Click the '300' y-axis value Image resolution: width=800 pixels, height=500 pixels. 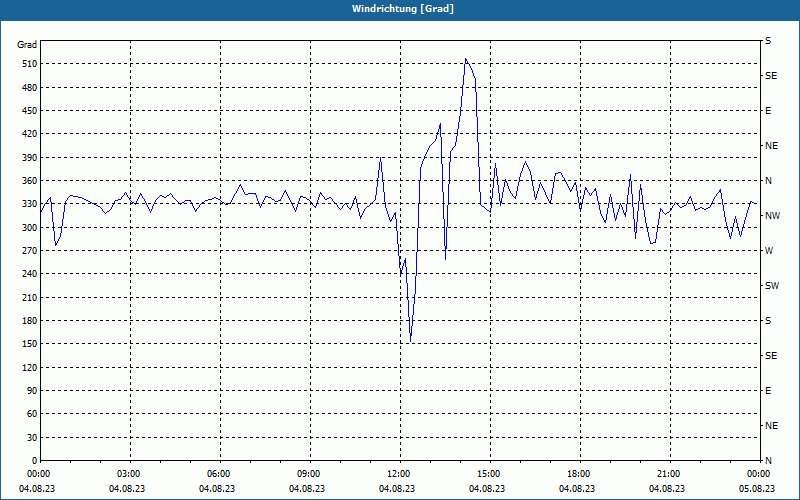(30, 227)
